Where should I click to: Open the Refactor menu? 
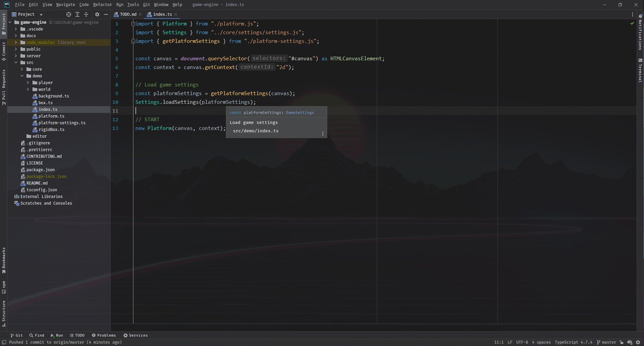(x=103, y=4)
